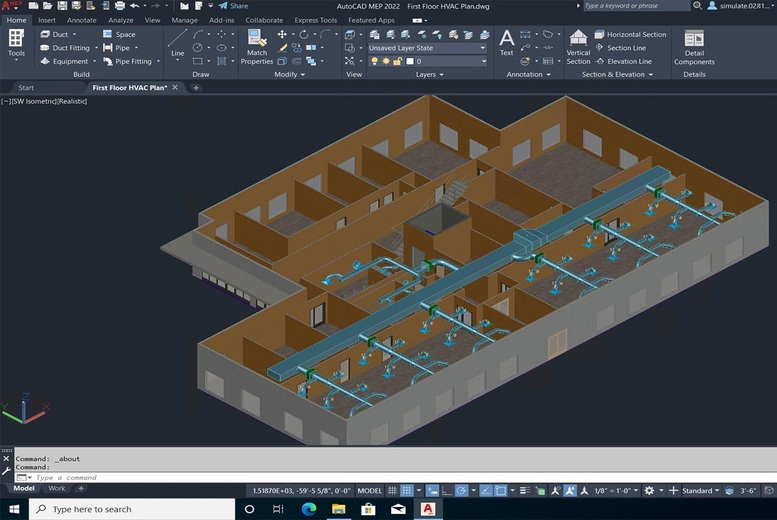Create a Vertical Section
The image size is (777, 520).
(578, 47)
